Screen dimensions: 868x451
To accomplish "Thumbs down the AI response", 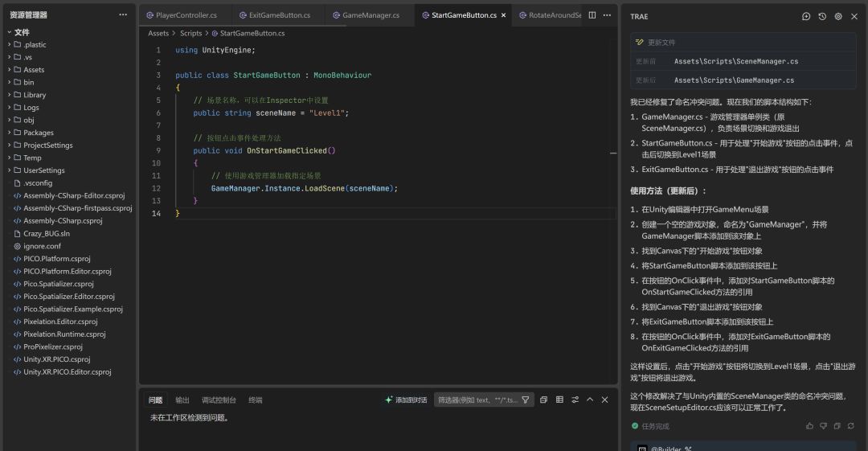I will pos(823,426).
